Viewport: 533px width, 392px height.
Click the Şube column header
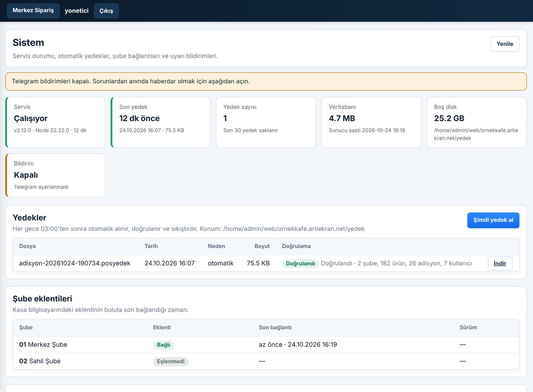pyautogui.click(x=26, y=327)
